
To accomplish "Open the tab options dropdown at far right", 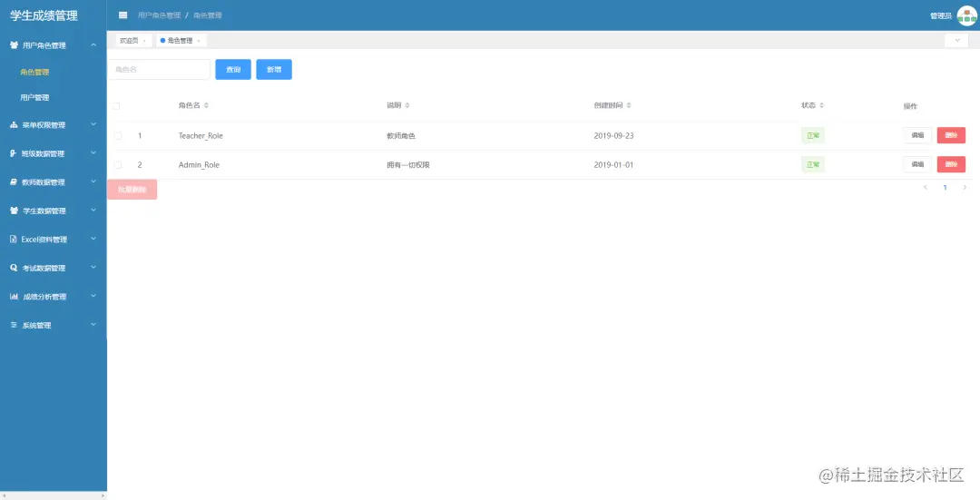I will coord(956,40).
